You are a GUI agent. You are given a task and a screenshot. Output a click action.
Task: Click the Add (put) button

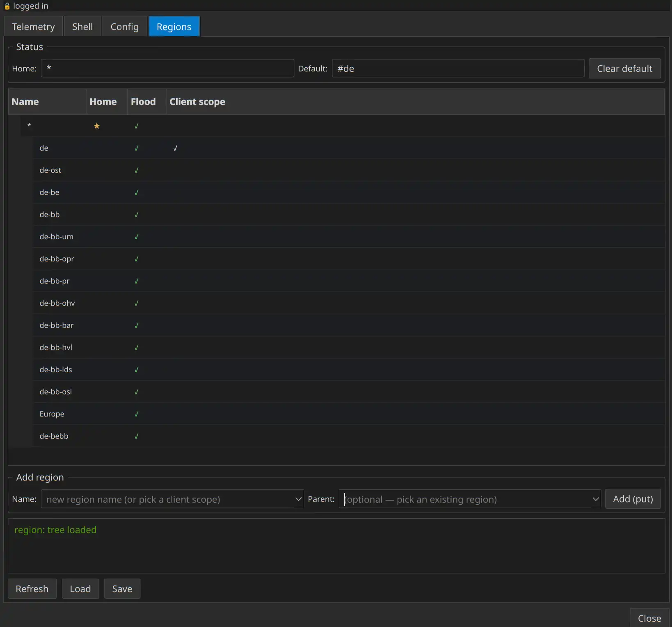click(633, 499)
